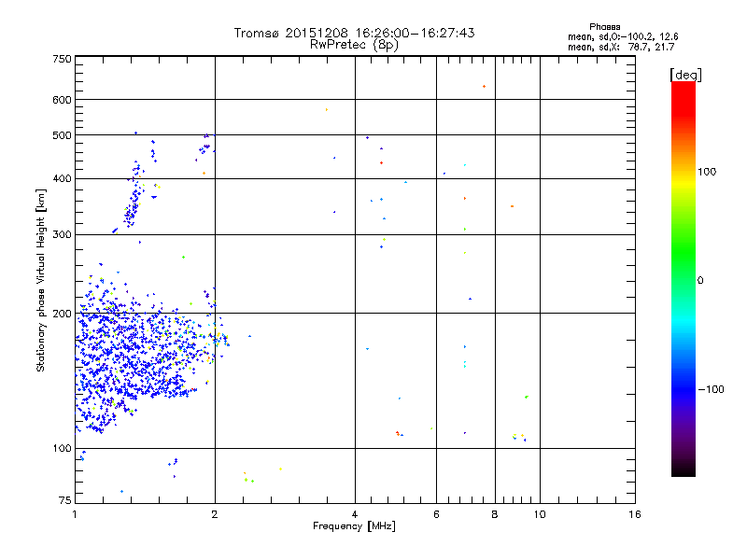Image resolution: width=747 pixels, height=560 pixels.
Task: Click the x-axis tick label '10'
Action: tap(540, 514)
